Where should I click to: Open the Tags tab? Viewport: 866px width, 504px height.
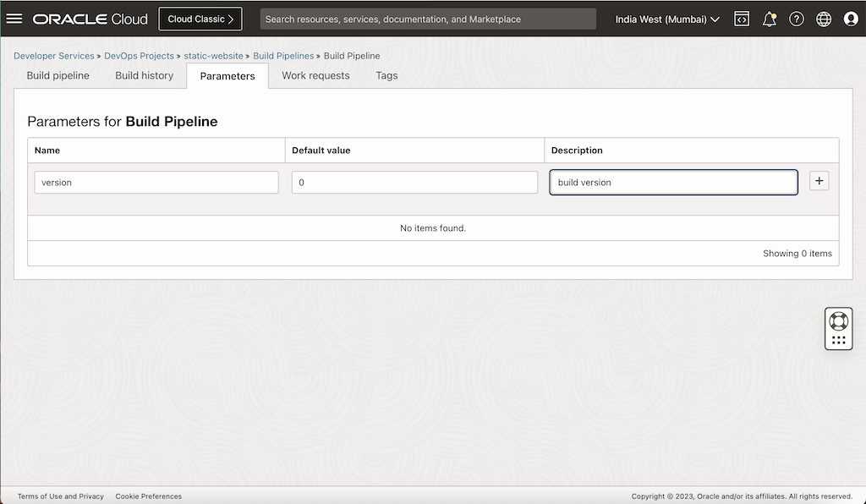coord(386,75)
